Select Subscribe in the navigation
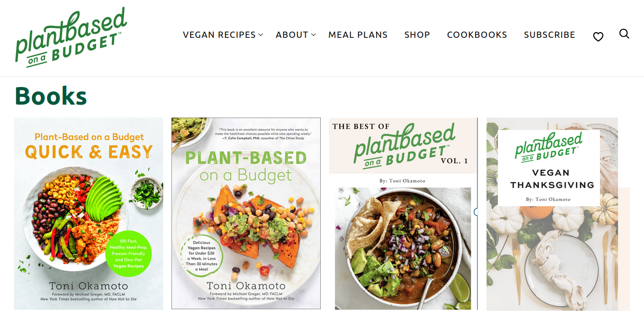The height and width of the screenshot is (318, 644). pyautogui.click(x=549, y=35)
